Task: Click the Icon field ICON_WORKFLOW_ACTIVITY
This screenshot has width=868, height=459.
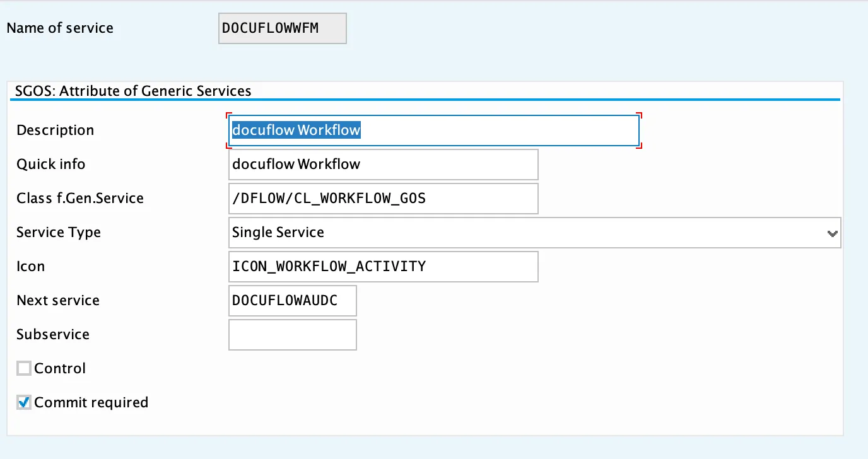Action: pyautogui.click(x=384, y=267)
